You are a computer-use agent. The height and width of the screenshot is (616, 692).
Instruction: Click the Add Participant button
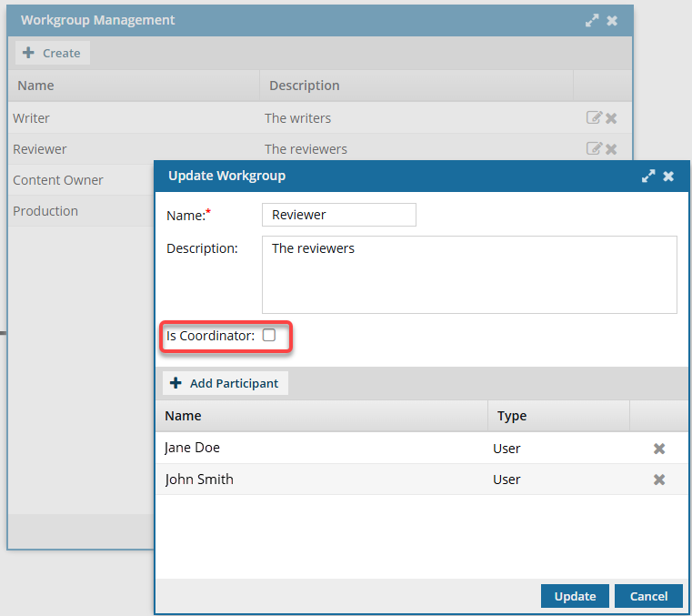226,383
